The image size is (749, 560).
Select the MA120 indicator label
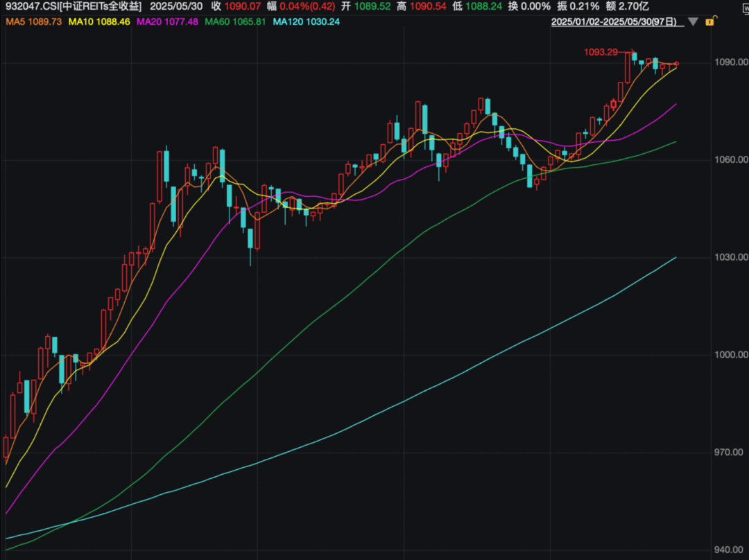306,22
